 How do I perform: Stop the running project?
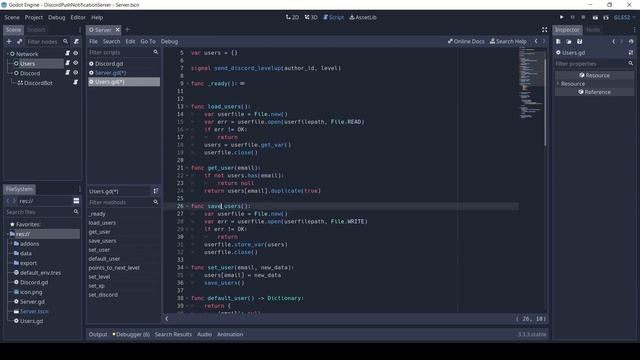click(x=583, y=18)
